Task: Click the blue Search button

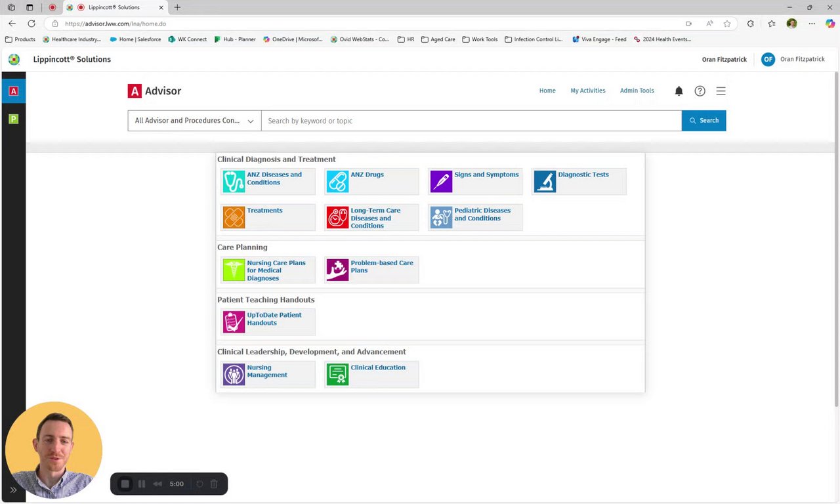Action: tap(703, 121)
